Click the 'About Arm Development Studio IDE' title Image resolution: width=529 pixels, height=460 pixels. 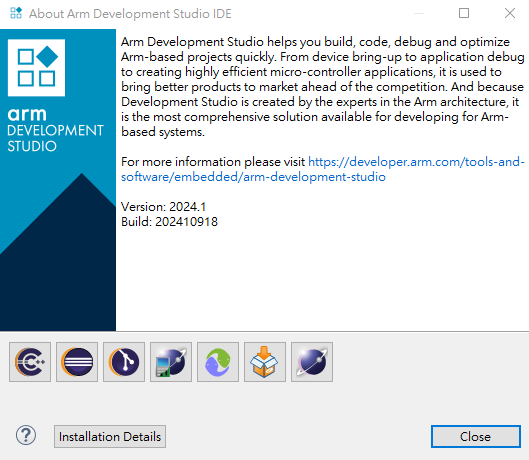pos(130,14)
